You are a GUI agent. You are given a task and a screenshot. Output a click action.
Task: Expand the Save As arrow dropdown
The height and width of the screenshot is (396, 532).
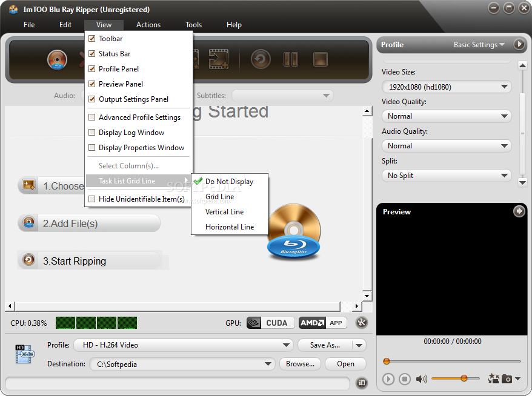(x=359, y=346)
